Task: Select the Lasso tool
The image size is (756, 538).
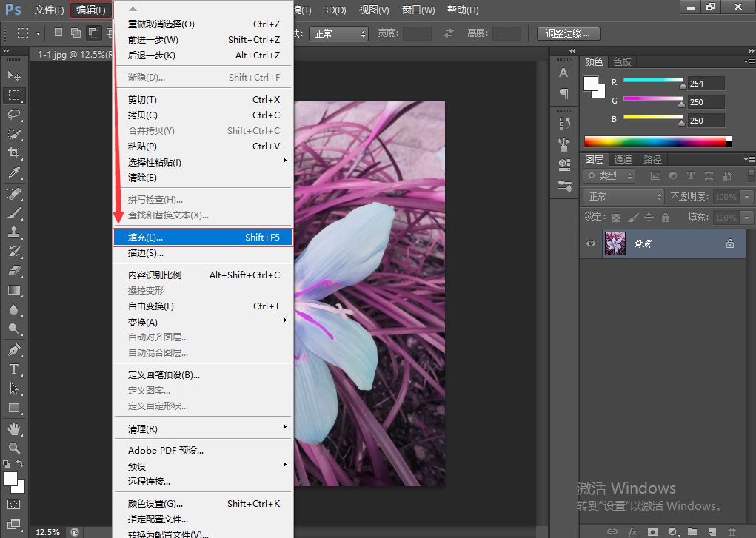Action: pos(14,114)
